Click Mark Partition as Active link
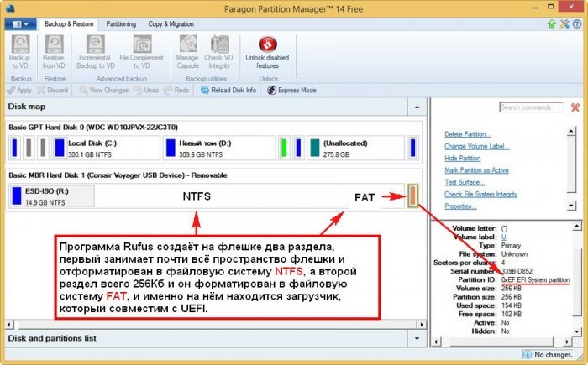The image size is (588, 365). pos(476,170)
